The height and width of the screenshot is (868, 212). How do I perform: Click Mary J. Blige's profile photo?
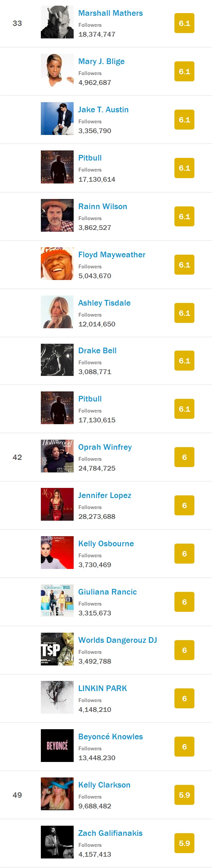(x=57, y=70)
